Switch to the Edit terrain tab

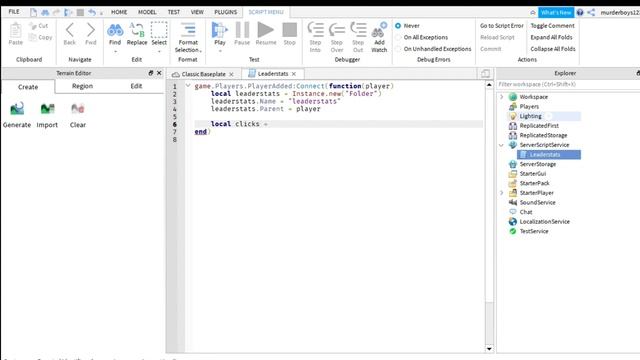point(136,86)
